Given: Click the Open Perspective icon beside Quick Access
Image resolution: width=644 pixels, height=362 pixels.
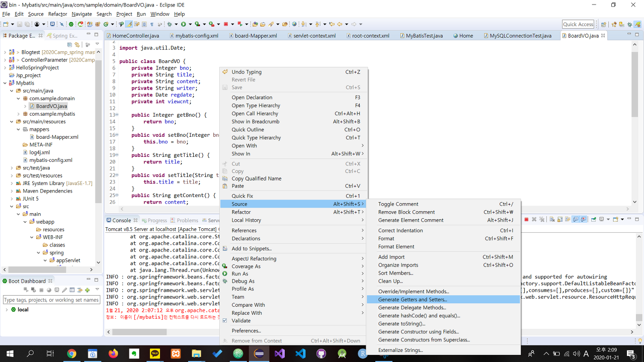Looking at the screenshot, I should pyautogui.click(x=604, y=24).
